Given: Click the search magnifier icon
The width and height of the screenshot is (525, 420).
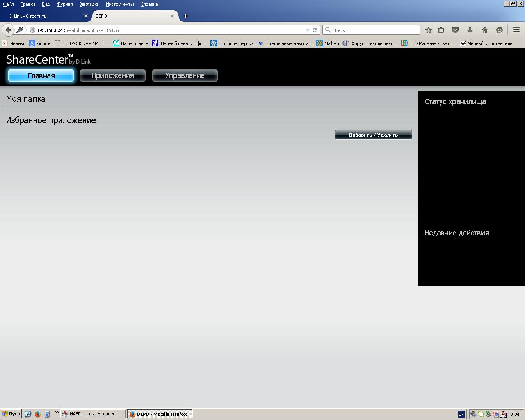Looking at the screenshot, I should [x=328, y=30].
